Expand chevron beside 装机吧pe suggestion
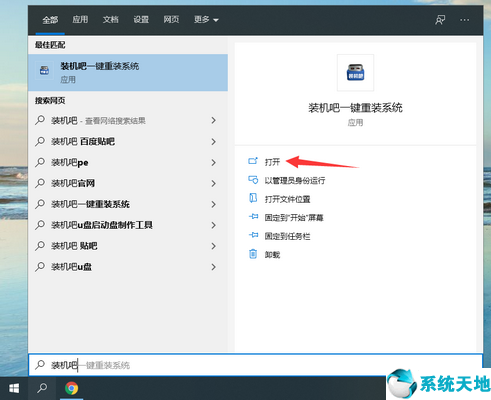 pos(214,163)
